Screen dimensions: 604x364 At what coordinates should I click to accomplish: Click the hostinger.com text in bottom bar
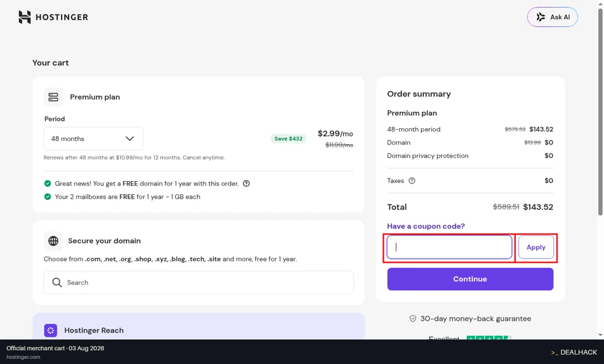tap(23, 357)
